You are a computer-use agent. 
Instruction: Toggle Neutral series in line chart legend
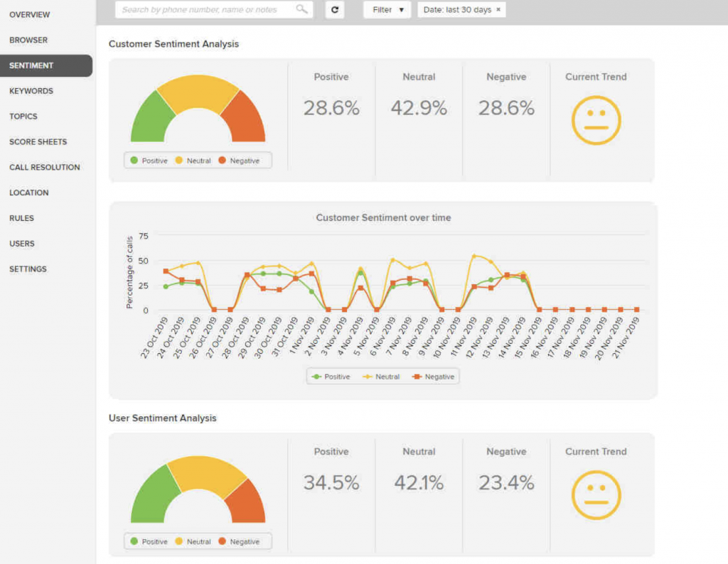pos(381,376)
